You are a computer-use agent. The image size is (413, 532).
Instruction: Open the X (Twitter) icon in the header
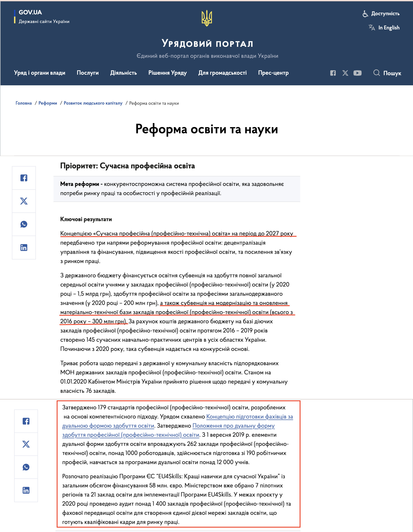(346, 73)
